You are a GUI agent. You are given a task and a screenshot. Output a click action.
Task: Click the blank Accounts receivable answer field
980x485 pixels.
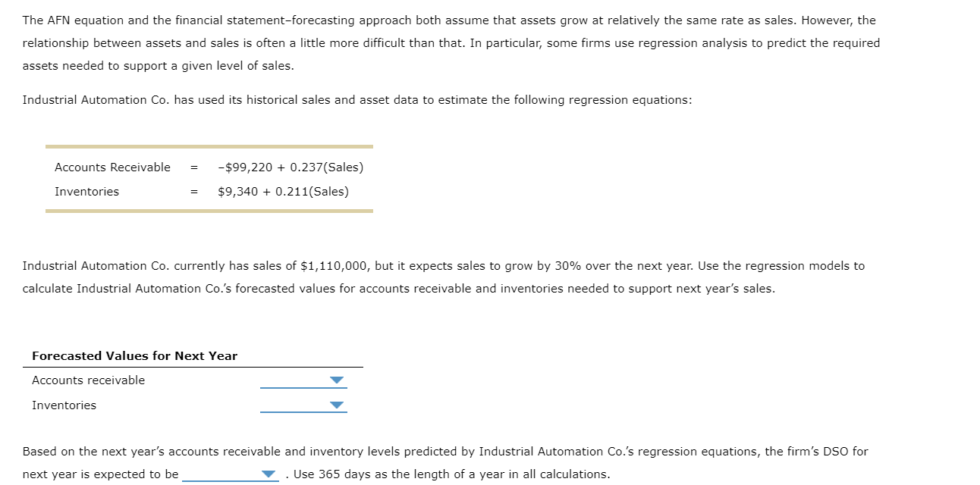coord(303,380)
